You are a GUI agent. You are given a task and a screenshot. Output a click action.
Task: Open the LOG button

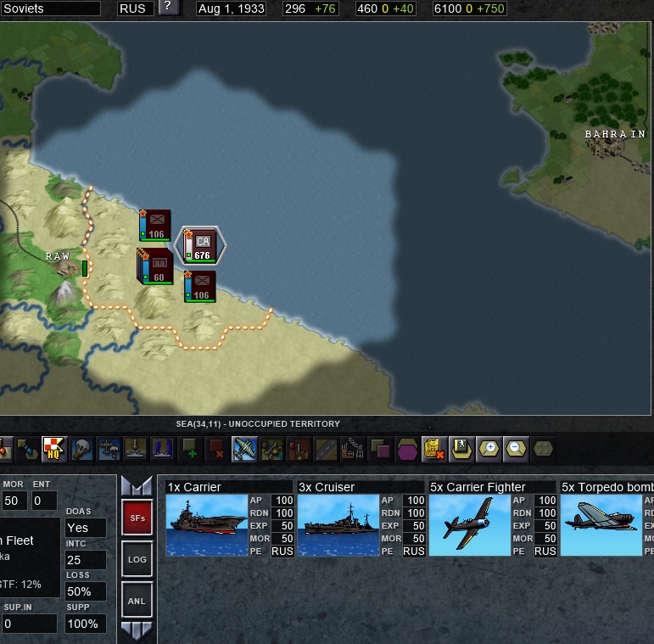[137, 559]
